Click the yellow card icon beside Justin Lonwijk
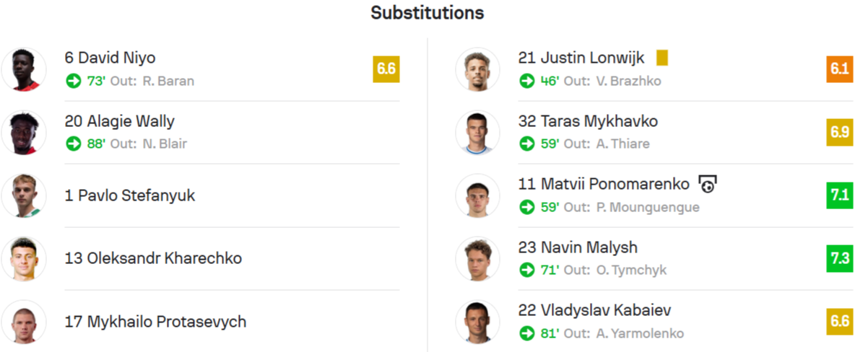This screenshot has width=868, height=352. (662, 58)
